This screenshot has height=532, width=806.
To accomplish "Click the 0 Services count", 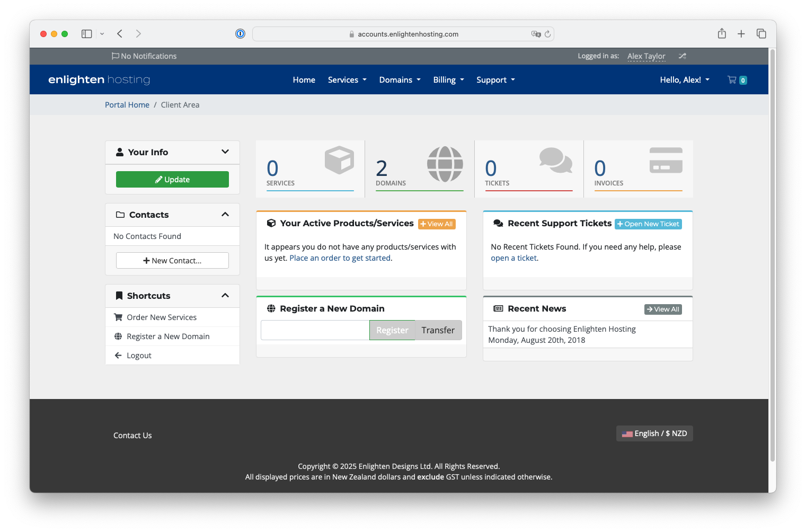I will point(272,169).
